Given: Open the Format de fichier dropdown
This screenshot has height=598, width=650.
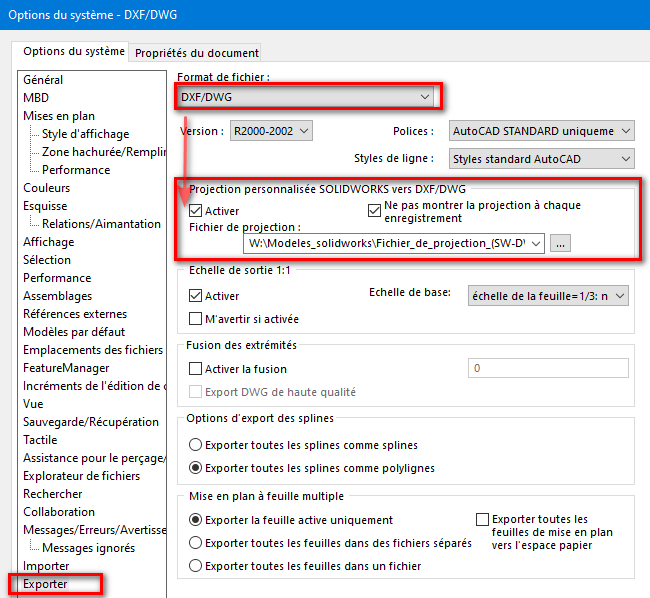Looking at the screenshot, I should pyautogui.click(x=307, y=97).
